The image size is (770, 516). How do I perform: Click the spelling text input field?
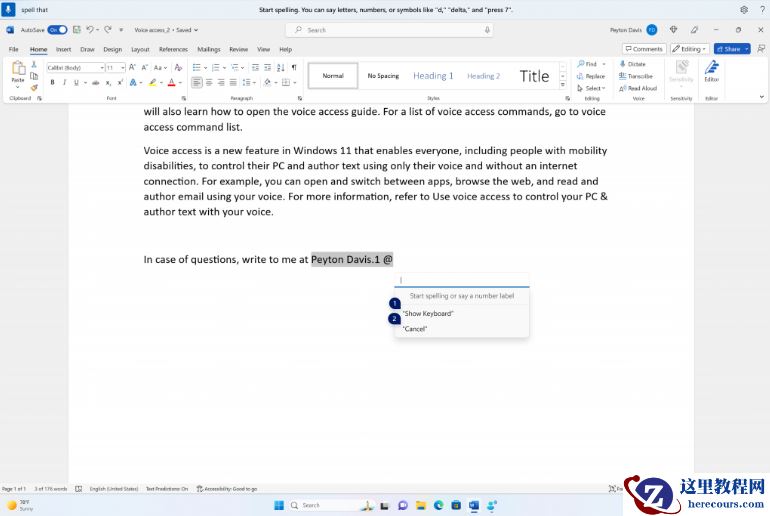[462, 280]
